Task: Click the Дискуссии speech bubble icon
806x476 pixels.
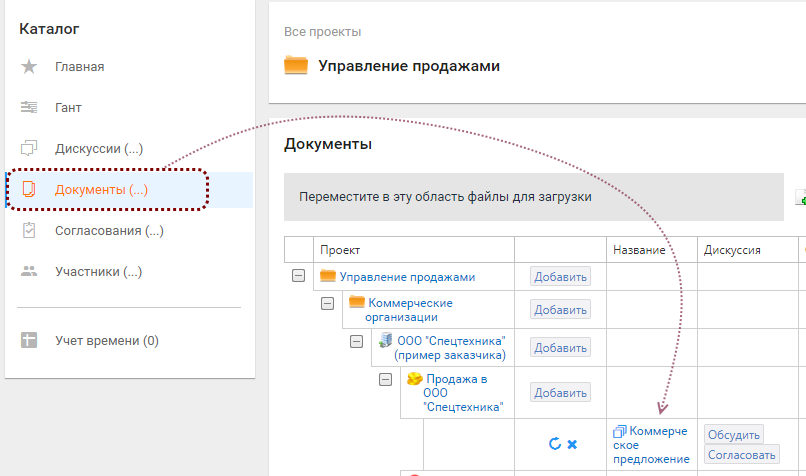Action: [29, 149]
